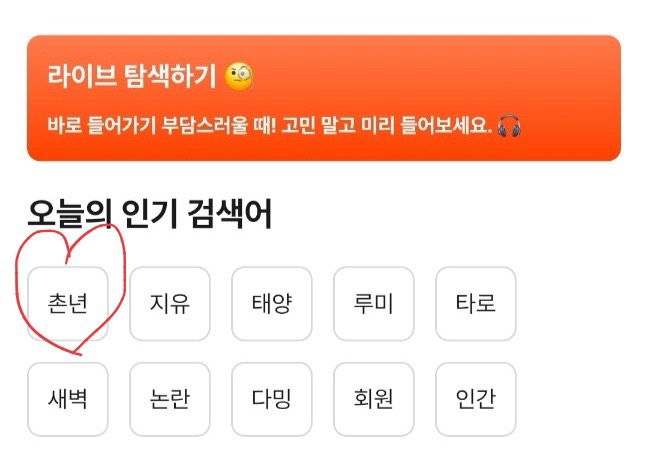Tap the 인간 keyword chip
Screen dimensions: 648x462
point(476,399)
